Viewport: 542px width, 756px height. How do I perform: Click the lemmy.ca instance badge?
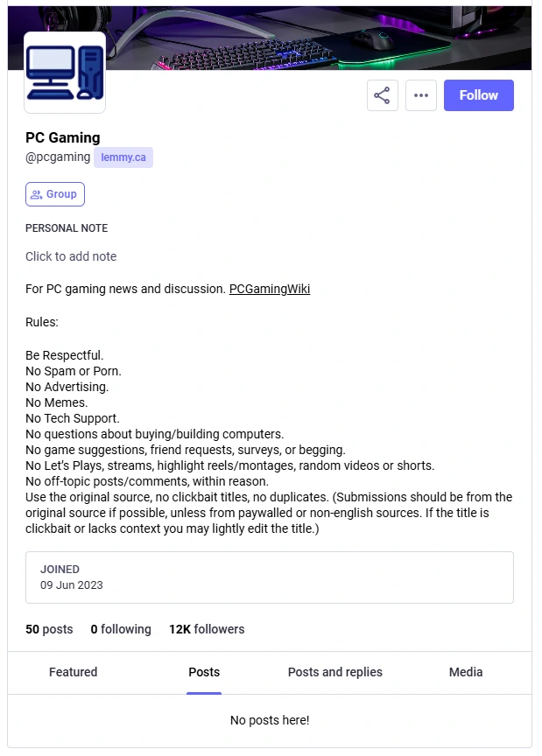pos(123,157)
